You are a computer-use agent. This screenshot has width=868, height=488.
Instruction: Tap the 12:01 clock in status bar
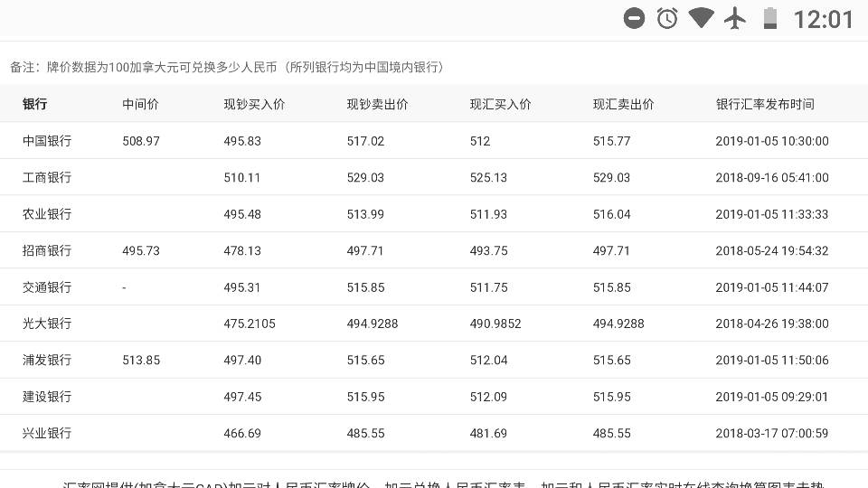point(823,20)
